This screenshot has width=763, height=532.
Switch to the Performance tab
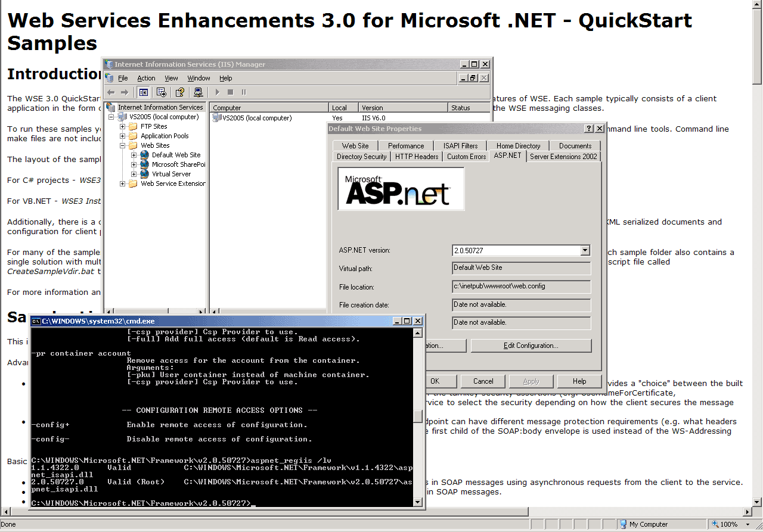tap(406, 145)
